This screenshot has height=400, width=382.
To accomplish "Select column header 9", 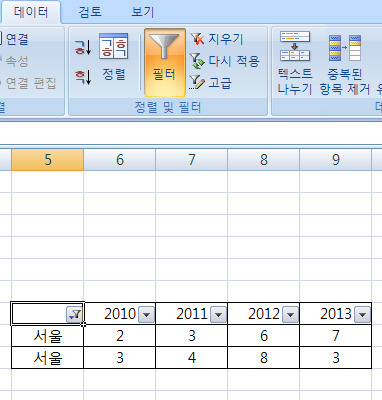I will [336, 160].
